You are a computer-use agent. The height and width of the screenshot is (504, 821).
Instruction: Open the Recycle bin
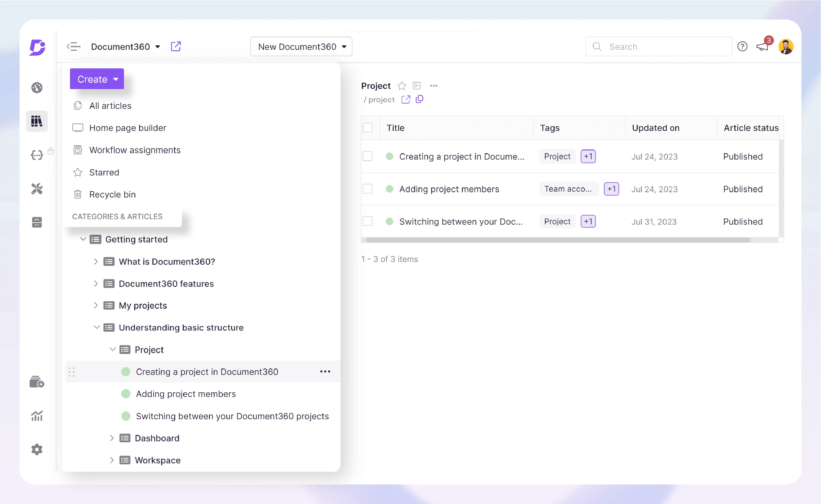pyautogui.click(x=112, y=195)
